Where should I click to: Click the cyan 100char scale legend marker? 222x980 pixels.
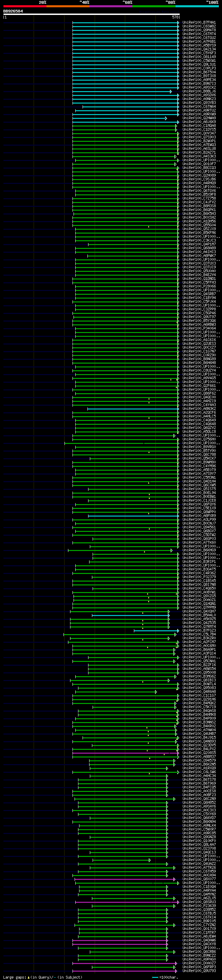pyautogui.click(x=155, y=977)
